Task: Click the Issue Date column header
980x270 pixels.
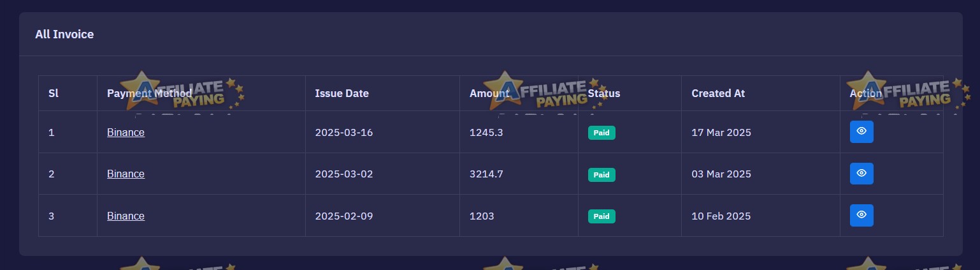Action: point(342,93)
